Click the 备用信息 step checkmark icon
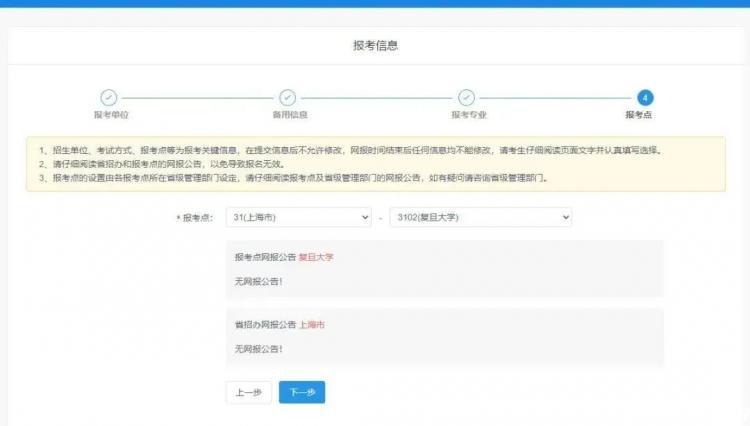 click(x=287, y=98)
